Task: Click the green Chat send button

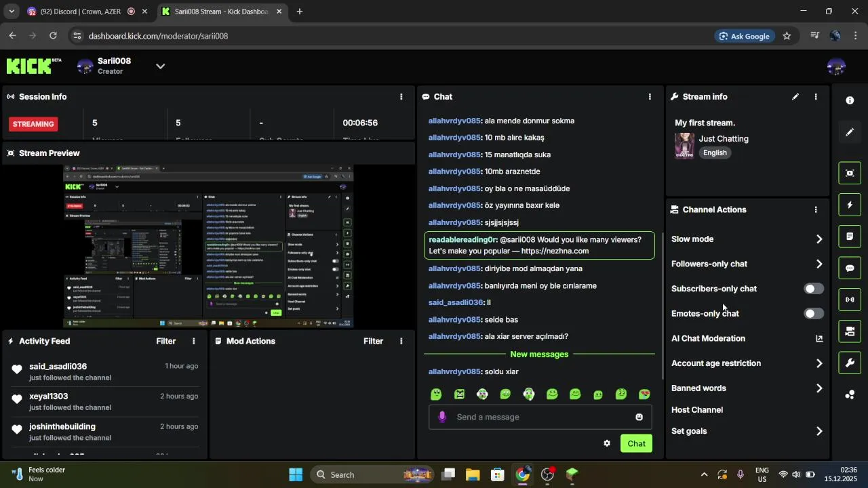Action: (x=636, y=443)
